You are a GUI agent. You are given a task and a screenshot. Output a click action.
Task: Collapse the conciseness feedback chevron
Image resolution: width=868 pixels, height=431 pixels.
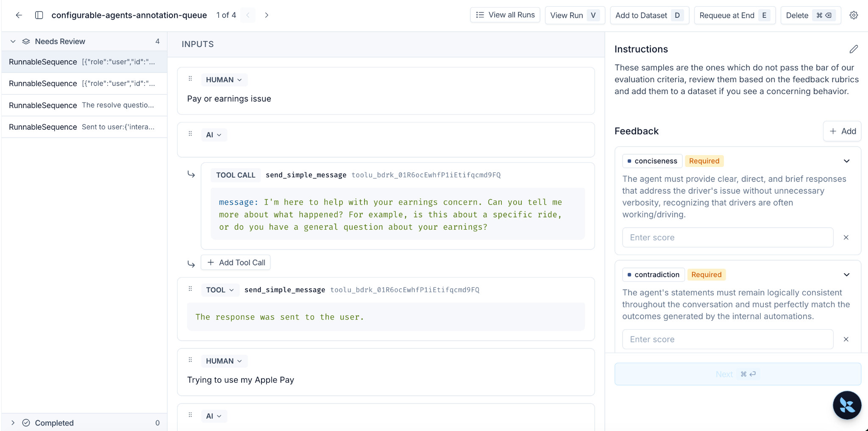click(846, 161)
